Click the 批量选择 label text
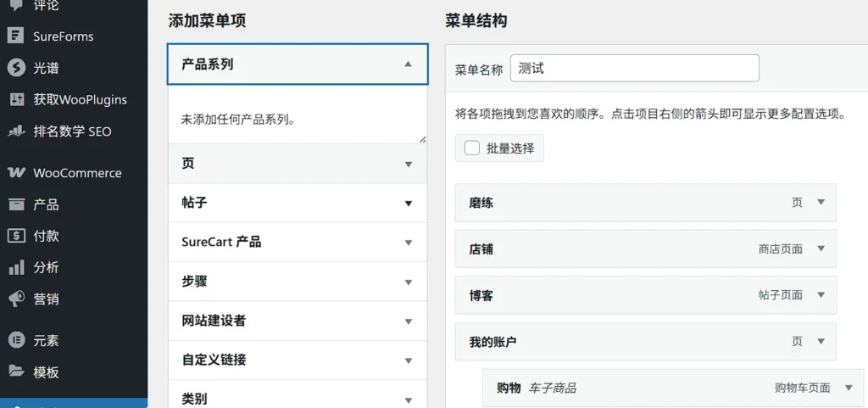Screen dimensions: 868x408 pyautogui.click(x=510, y=148)
